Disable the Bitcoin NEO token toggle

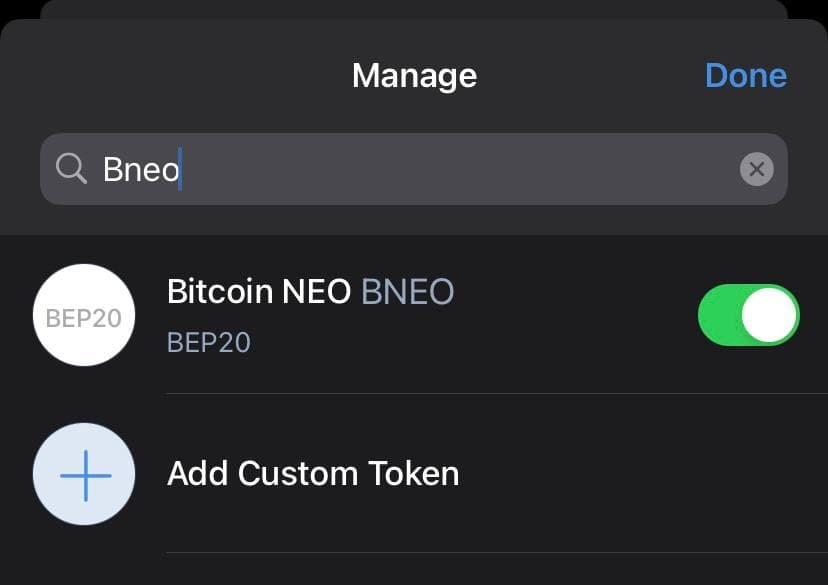coord(748,315)
